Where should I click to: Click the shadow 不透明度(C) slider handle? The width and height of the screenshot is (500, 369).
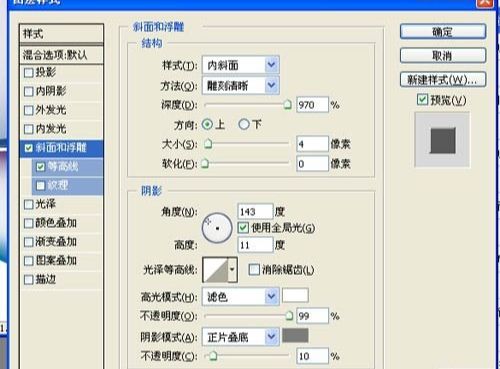(x=213, y=356)
